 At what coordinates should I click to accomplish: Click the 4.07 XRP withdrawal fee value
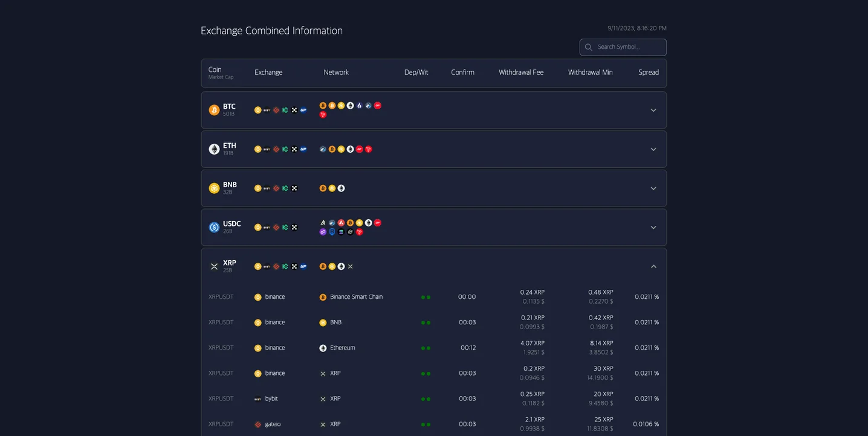pos(533,343)
